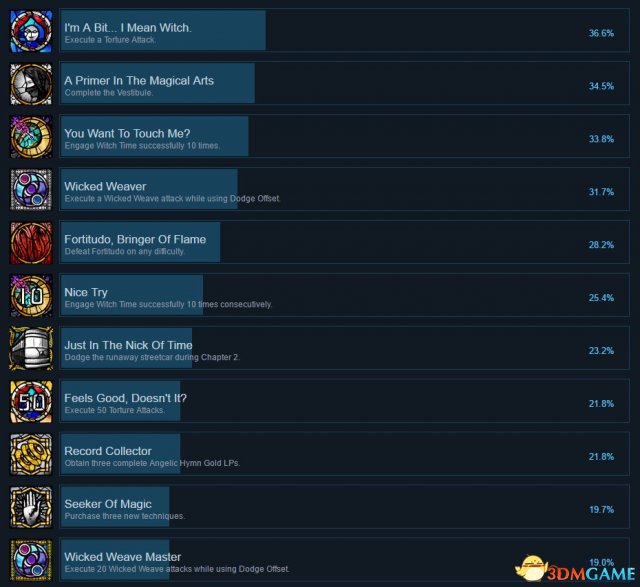
Task: Select the Seeker Of Magic hand icon
Action: [31, 507]
